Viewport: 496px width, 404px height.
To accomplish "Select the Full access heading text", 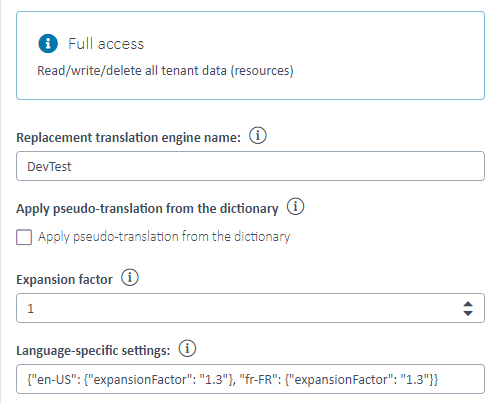I will click(x=106, y=44).
